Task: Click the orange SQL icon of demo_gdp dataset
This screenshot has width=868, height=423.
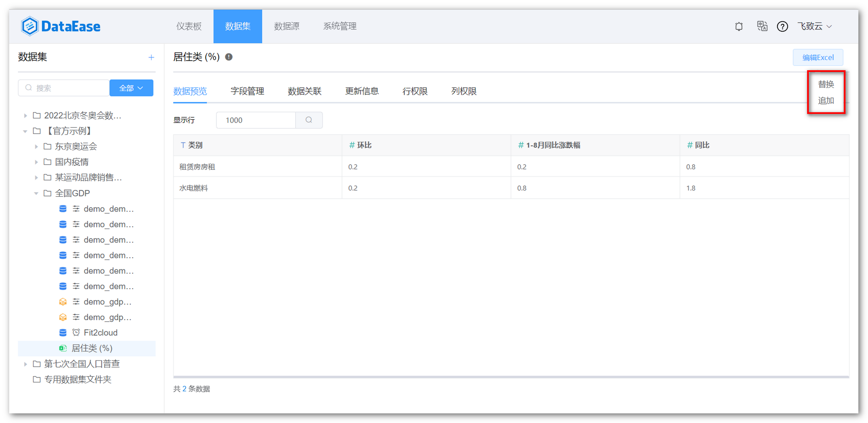Action: [63, 302]
